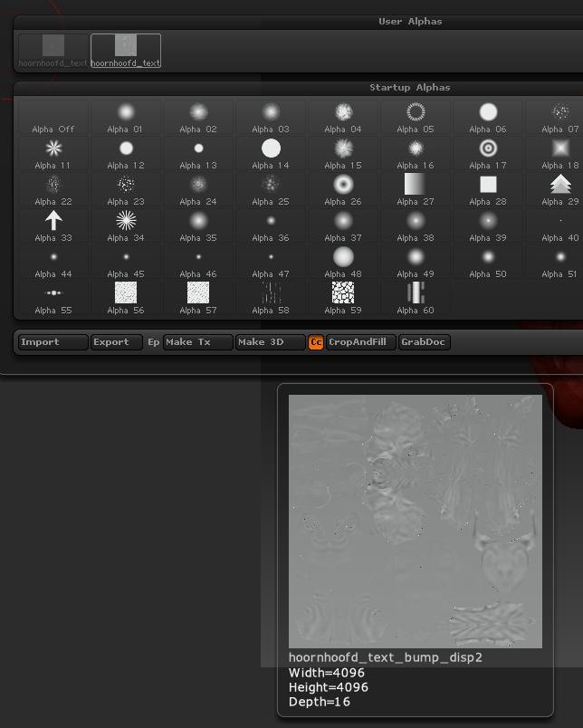Screen dimensions: 583x728
Task: Select the Alpha 01 soft round brush
Action: tap(126, 118)
